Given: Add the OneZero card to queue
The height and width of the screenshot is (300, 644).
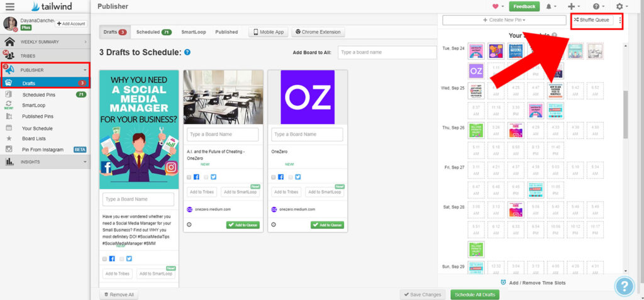Looking at the screenshot, I should click(x=327, y=225).
